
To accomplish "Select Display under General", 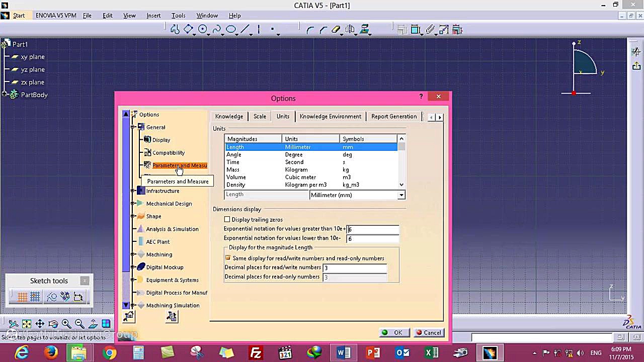I will (x=161, y=140).
